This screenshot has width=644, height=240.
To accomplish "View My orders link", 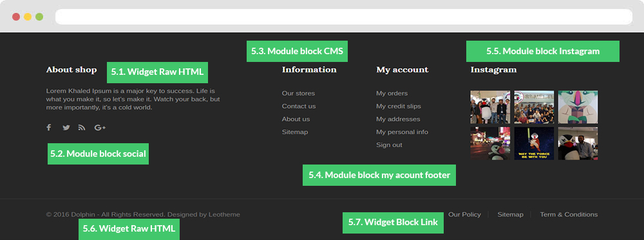I will [x=392, y=94].
